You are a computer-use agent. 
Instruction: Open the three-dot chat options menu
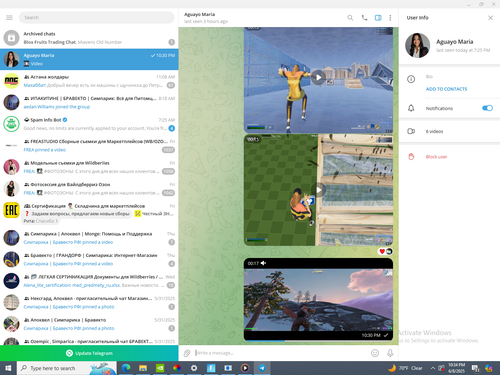click(x=390, y=18)
